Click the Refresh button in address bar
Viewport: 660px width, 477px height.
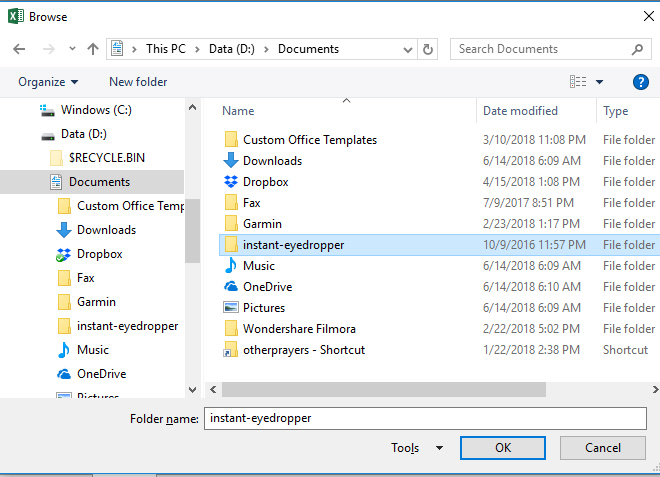[x=429, y=49]
